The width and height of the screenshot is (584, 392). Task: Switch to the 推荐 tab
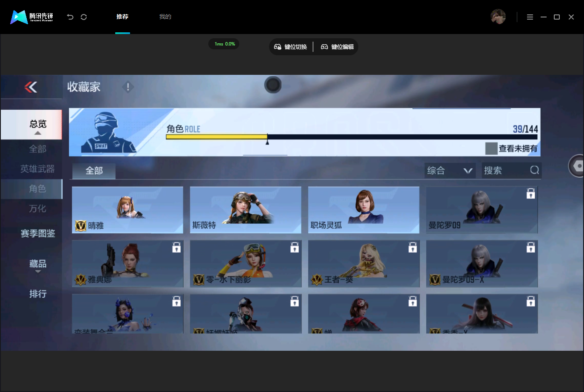point(122,17)
